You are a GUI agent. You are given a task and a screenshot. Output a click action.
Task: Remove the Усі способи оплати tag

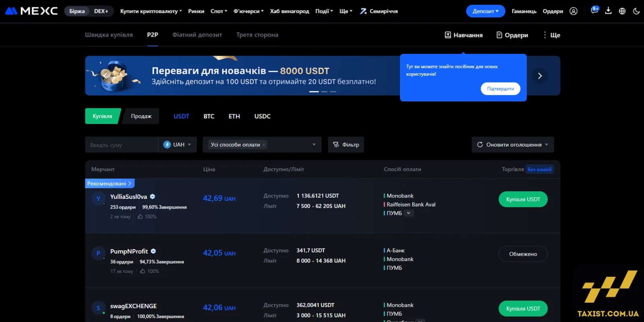tap(264, 145)
